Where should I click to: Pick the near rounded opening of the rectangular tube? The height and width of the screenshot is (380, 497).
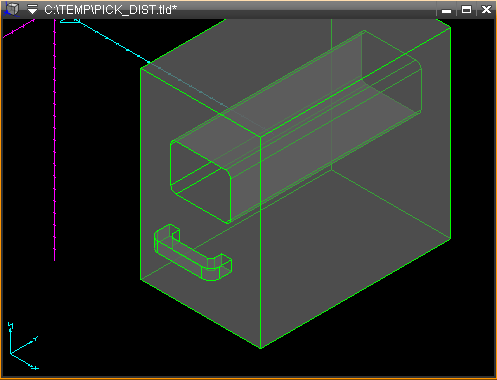pos(200,182)
